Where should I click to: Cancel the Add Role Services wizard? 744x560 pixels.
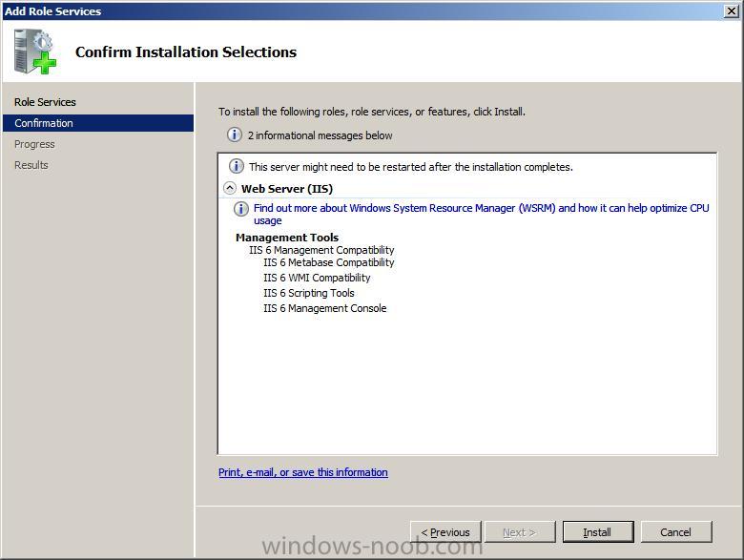pos(676,532)
